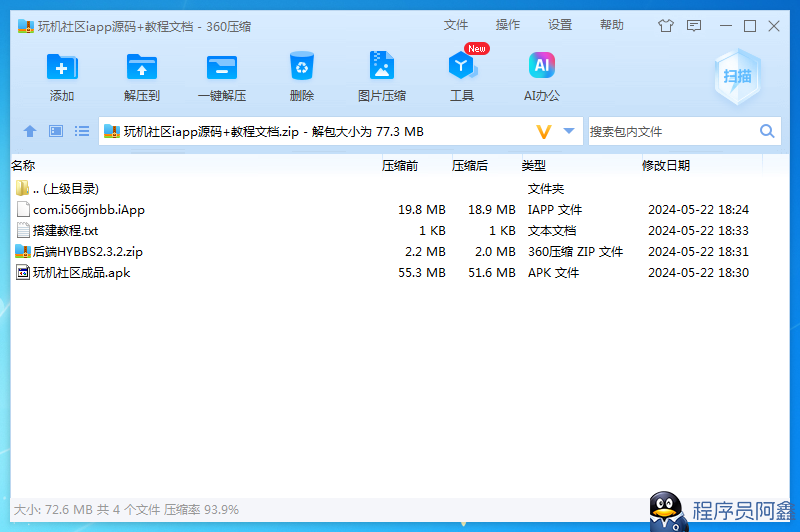The image size is (800, 532).
Task: Click the date 2024-05-22 18:33
Action: pyautogui.click(x=698, y=231)
